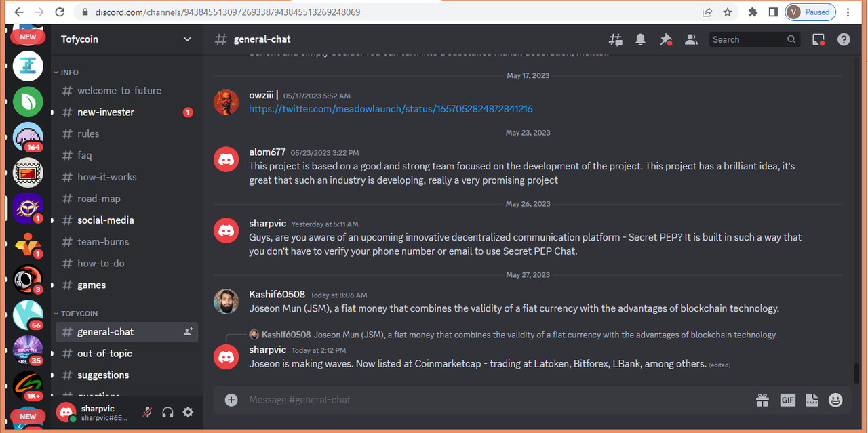Open the Help question mark icon
The image size is (868, 433).
click(x=844, y=39)
